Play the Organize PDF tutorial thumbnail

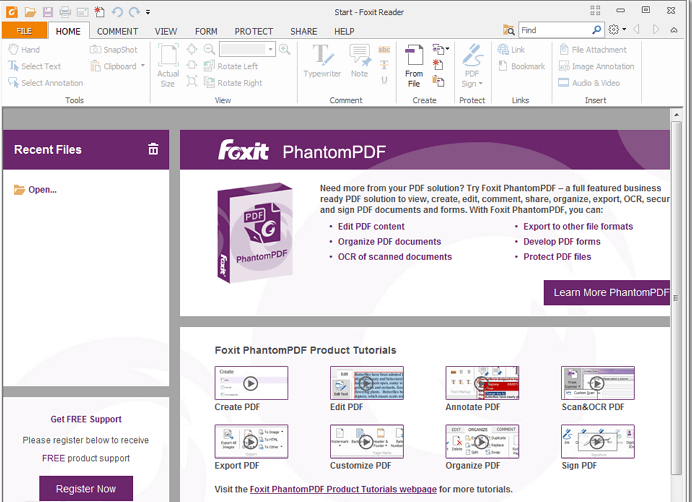coord(482,442)
